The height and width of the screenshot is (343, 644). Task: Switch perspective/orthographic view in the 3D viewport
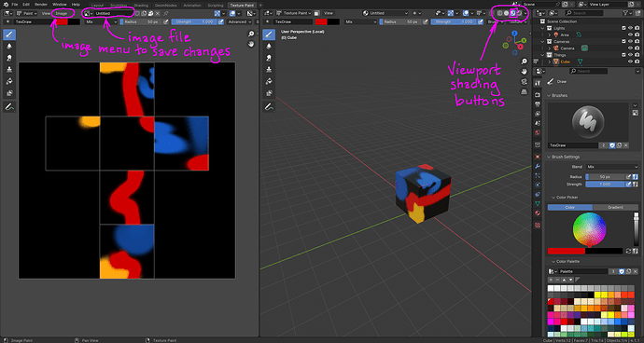pos(525,91)
